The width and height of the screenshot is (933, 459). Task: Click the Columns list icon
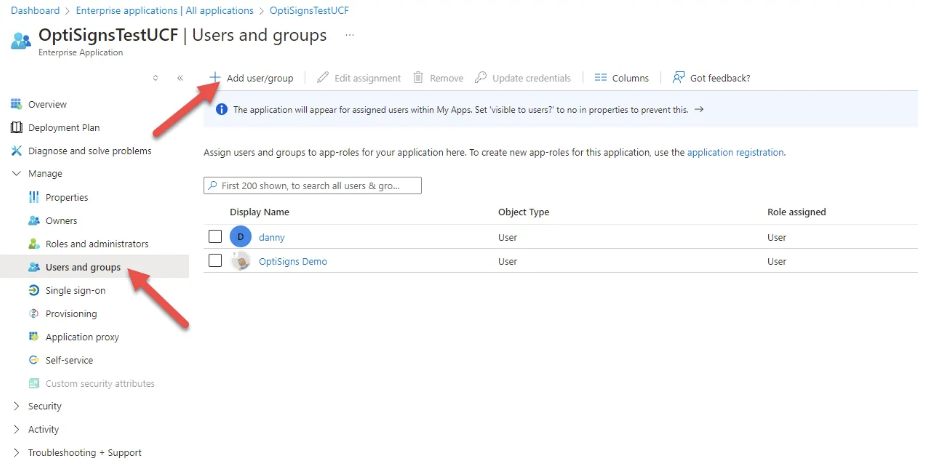pyautogui.click(x=600, y=78)
